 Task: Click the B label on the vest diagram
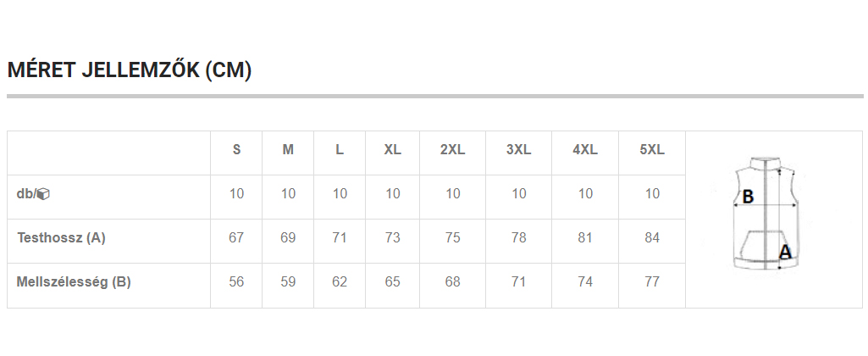click(747, 197)
